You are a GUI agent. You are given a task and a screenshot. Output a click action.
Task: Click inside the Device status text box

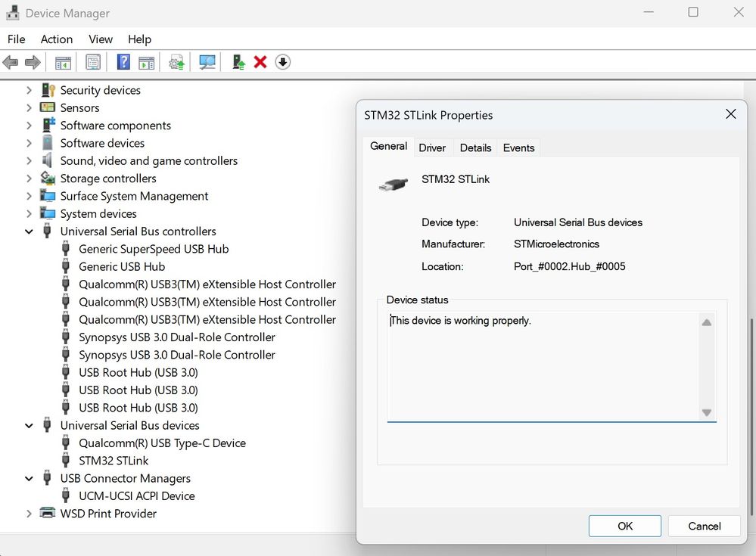(543, 366)
